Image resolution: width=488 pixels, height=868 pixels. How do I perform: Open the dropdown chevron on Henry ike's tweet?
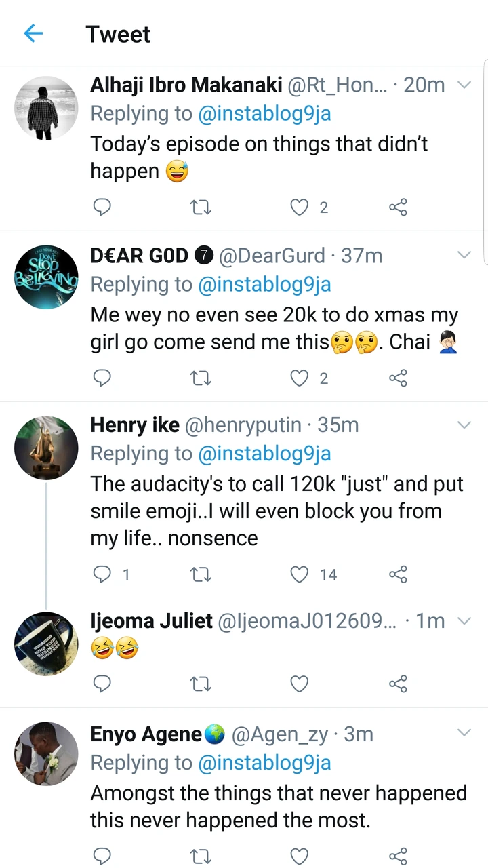(464, 425)
